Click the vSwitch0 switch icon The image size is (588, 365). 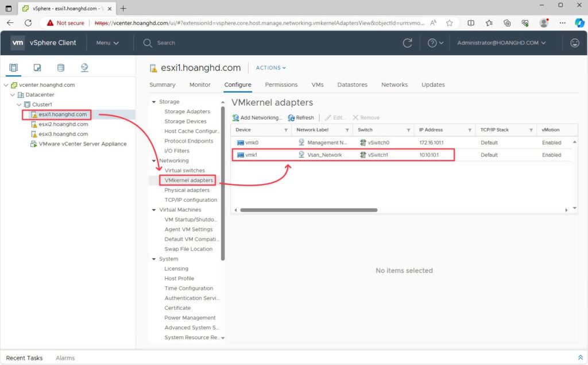363,143
